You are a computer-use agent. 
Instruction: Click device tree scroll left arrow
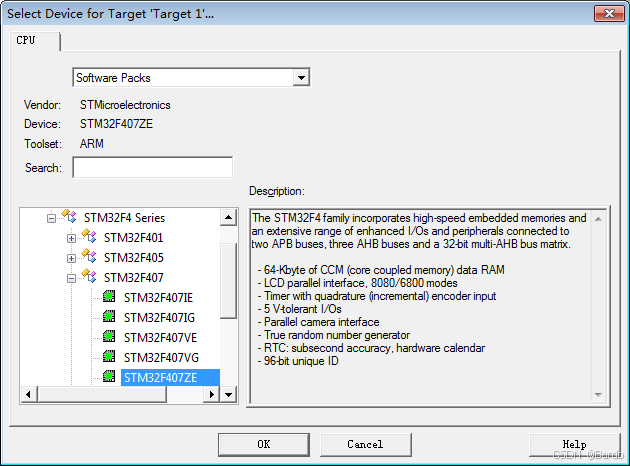(x=29, y=394)
